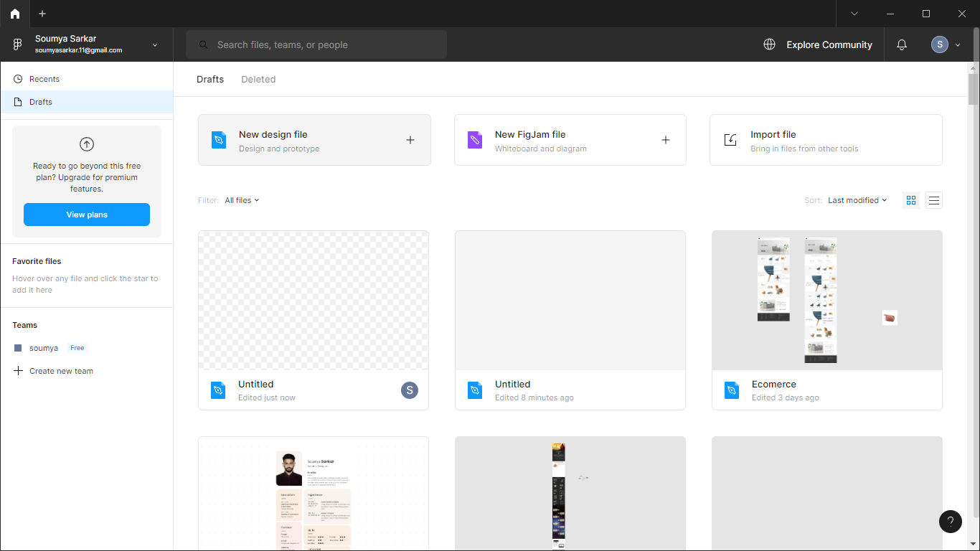Click the 'Edited 3 days ago' text
The height and width of the screenshot is (551, 980).
[x=785, y=397]
